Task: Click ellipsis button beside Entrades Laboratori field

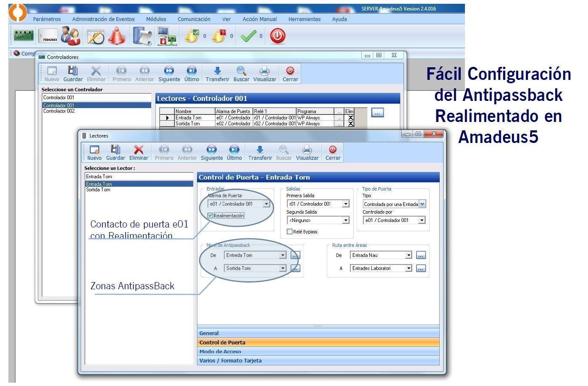Action: [x=421, y=268]
